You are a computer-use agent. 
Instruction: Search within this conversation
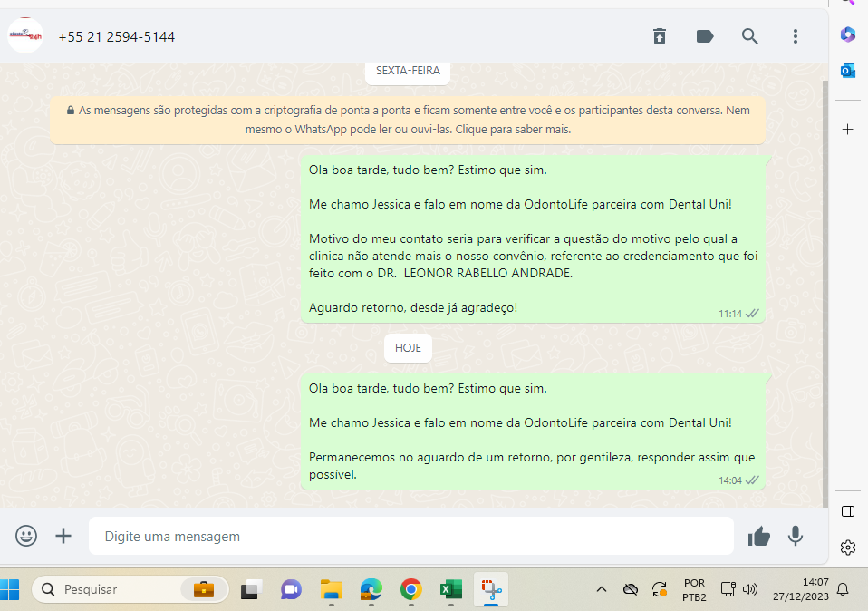pyautogui.click(x=750, y=36)
